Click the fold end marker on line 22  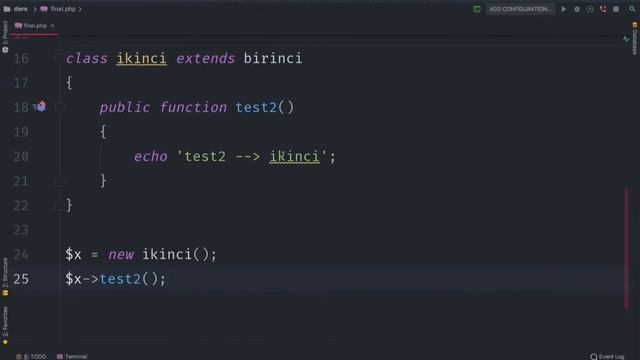pos(59,206)
